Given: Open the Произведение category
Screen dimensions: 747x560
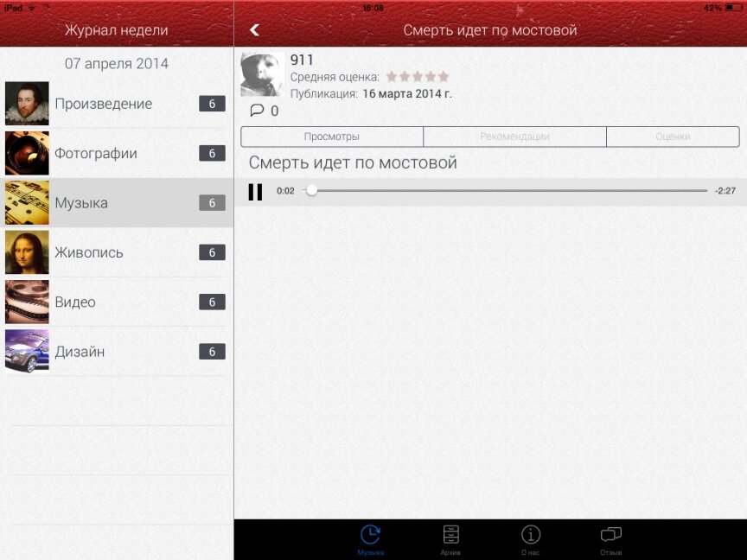Looking at the screenshot, I should (x=117, y=104).
